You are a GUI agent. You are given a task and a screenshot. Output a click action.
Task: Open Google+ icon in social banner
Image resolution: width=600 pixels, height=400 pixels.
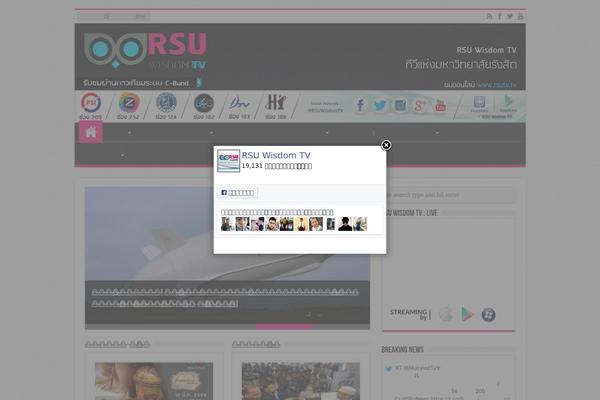pos(420,105)
